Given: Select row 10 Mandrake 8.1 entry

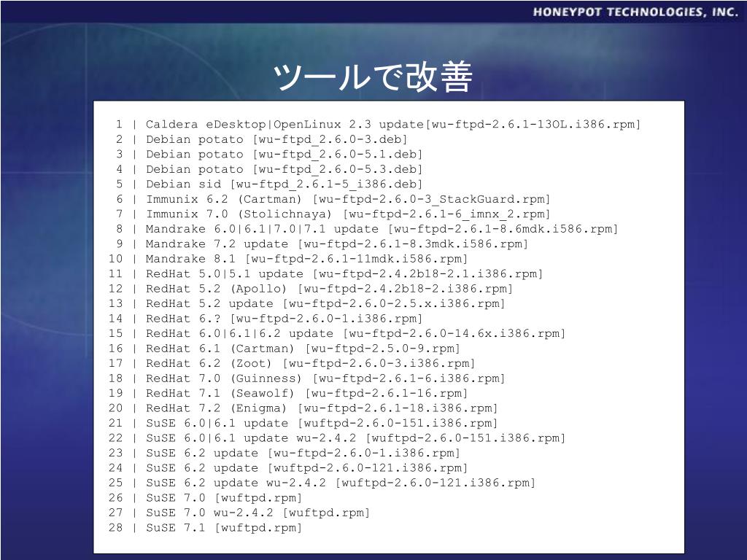Looking at the screenshot, I should (288, 259).
